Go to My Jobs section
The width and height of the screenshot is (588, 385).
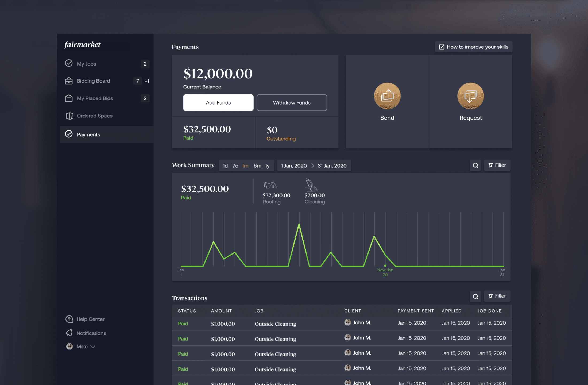pos(86,64)
